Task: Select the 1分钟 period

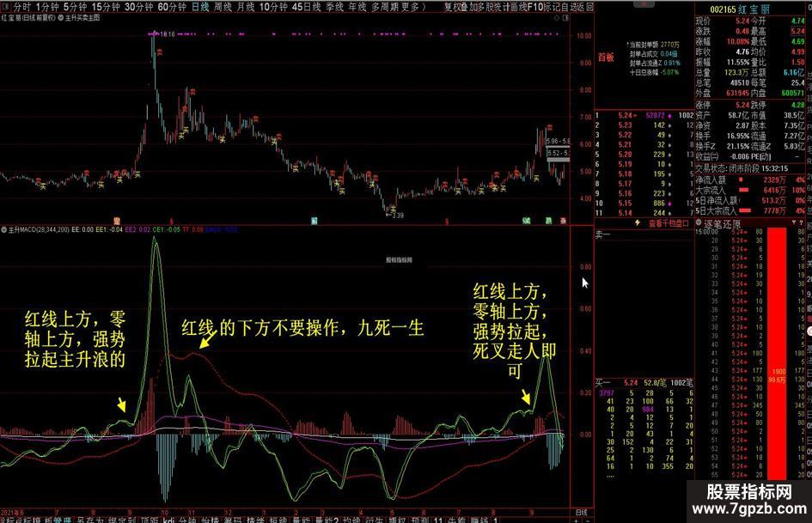Action: (47, 7)
